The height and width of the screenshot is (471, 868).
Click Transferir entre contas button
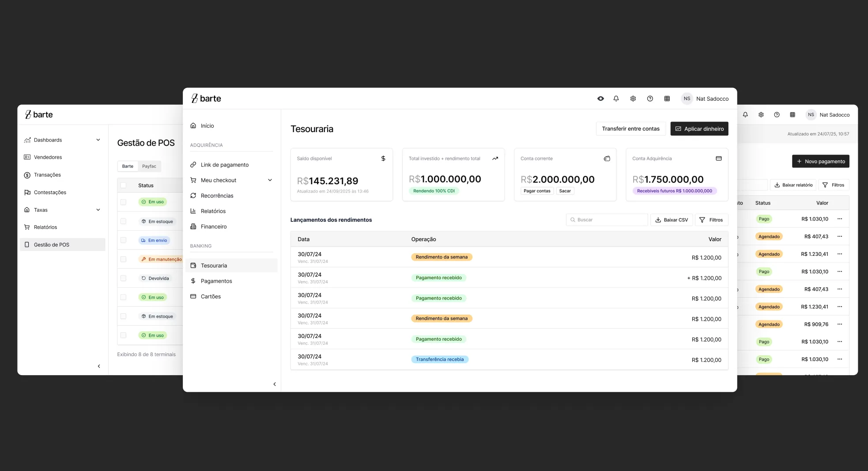click(x=630, y=129)
